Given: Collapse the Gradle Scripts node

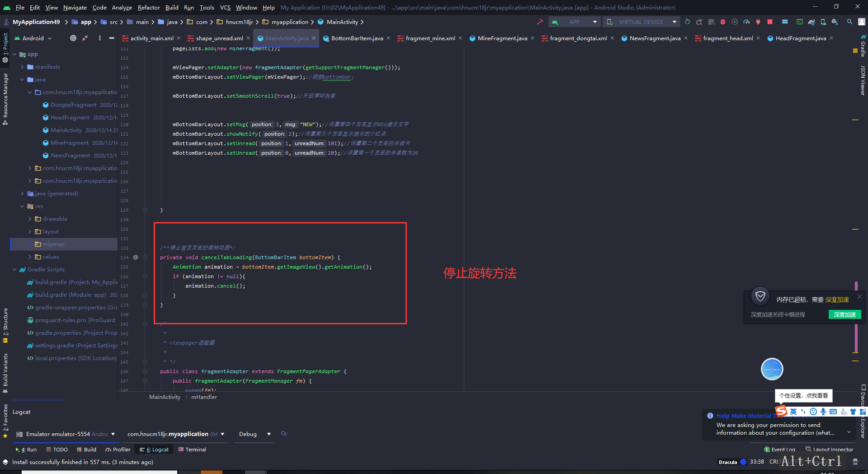Looking at the screenshot, I should [14, 269].
